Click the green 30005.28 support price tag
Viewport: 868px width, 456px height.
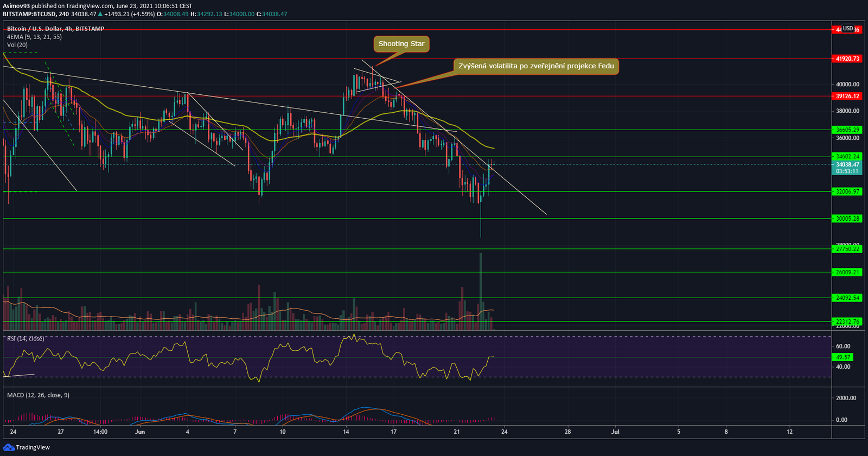[847, 219]
